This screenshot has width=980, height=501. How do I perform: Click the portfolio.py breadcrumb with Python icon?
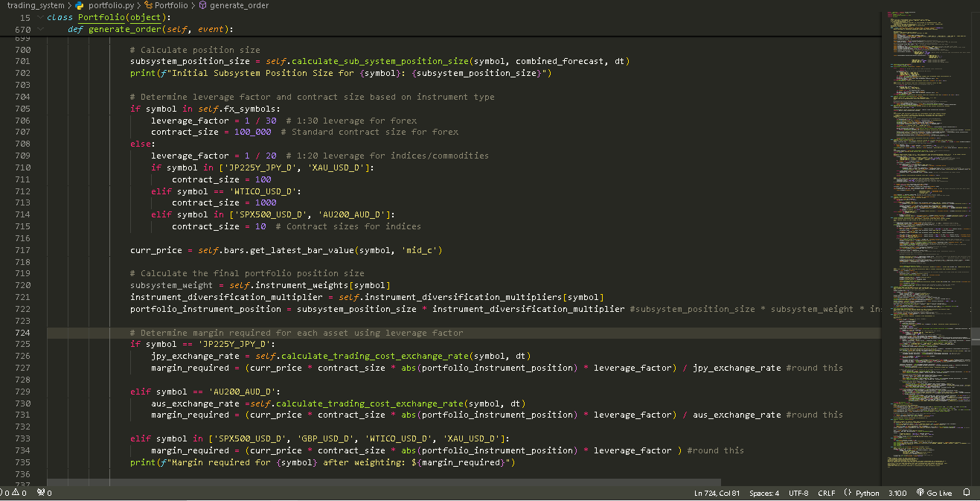[105, 5]
